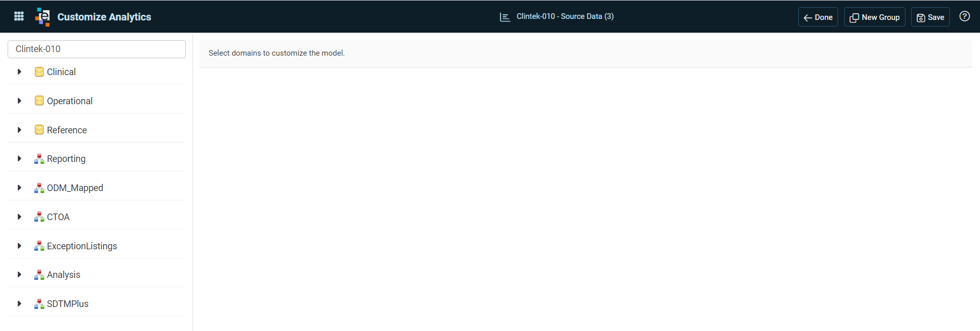980x331 pixels.
Task: Expand the Analysis tree node
Action: [19, 275]
